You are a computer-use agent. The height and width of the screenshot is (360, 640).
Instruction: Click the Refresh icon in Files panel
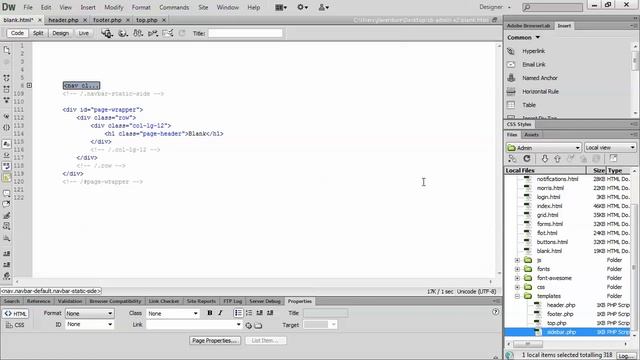point(527,159)
